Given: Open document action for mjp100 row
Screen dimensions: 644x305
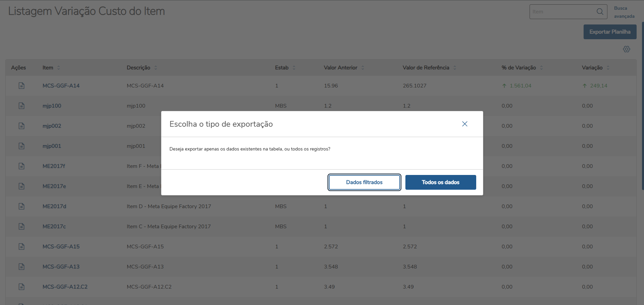Looking at the screenshot, I should pyautogui.click(x=21, y=106).
